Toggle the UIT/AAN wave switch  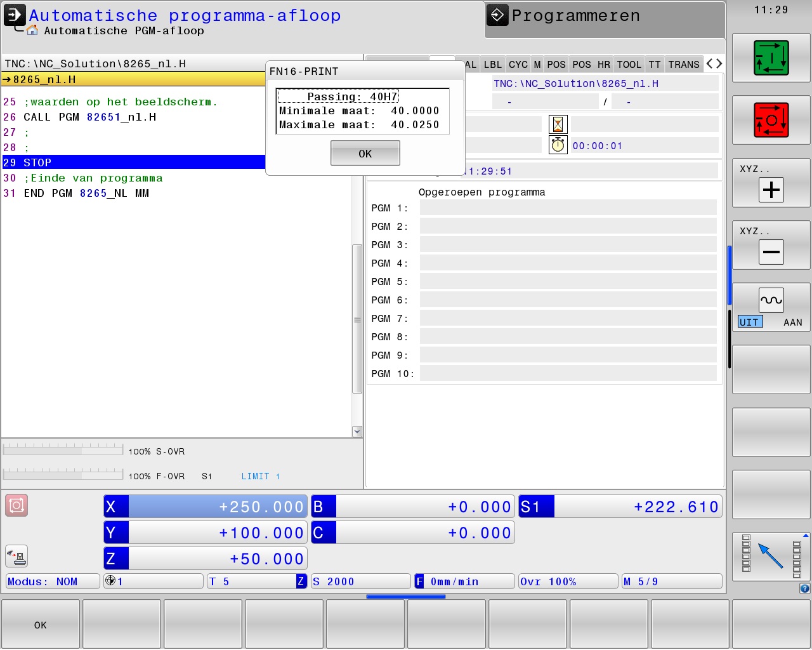(771, 307)
